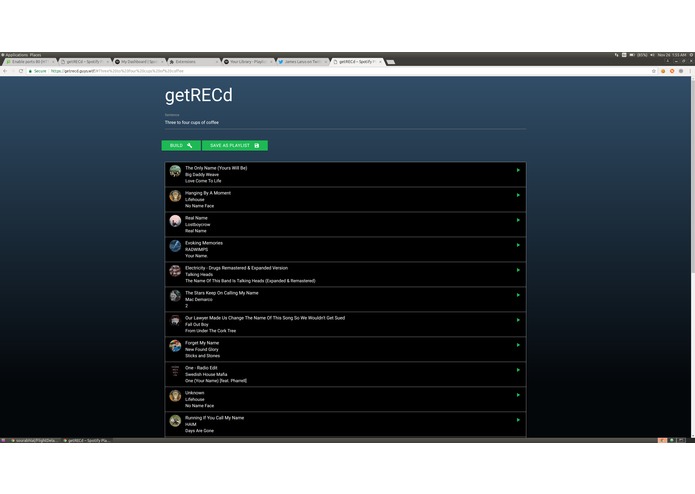
Task: Play the Fall Out Boy track
Action: (x=518, y=320)
